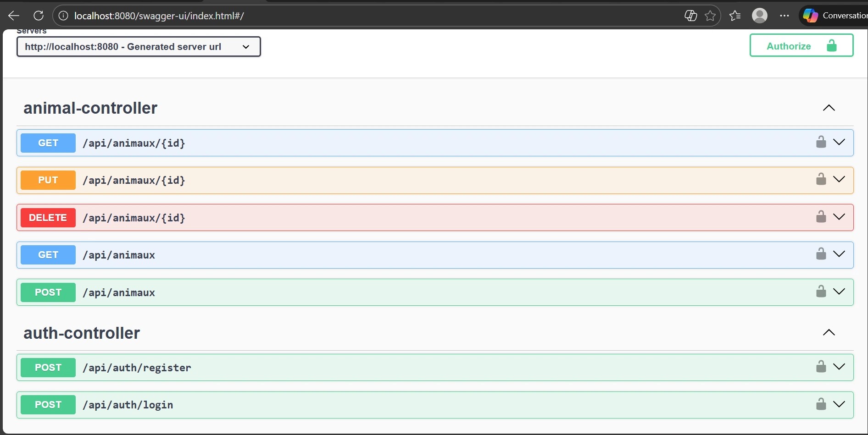The width and height of the screenshot is (868, 435).
Task: Click inside the browser address bar
Action: coord(321,15)
